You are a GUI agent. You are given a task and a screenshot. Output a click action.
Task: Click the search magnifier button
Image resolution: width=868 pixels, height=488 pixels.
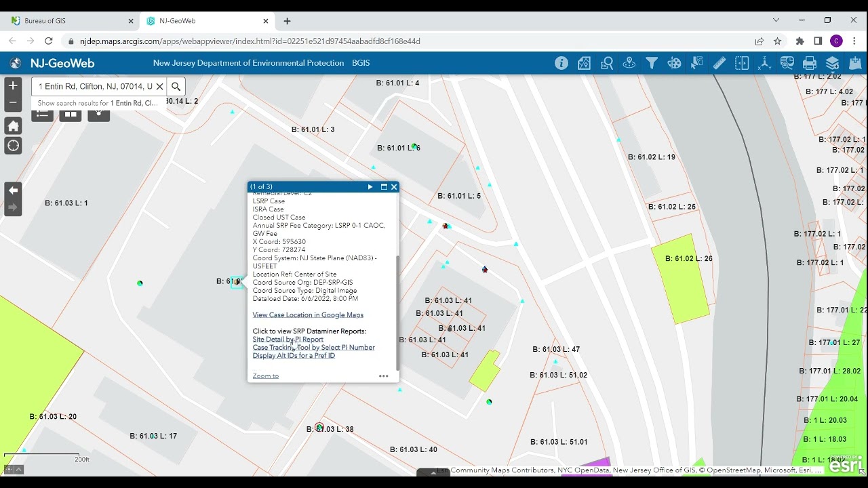point(176,86)
